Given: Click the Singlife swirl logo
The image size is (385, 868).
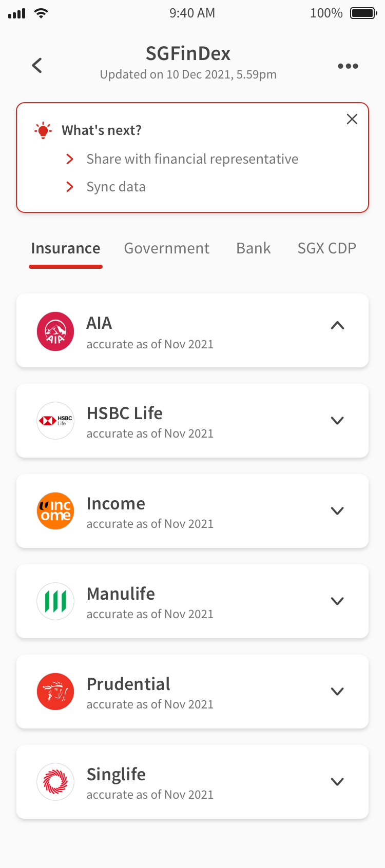Looking at the screenshot, I should pos(55,782).
